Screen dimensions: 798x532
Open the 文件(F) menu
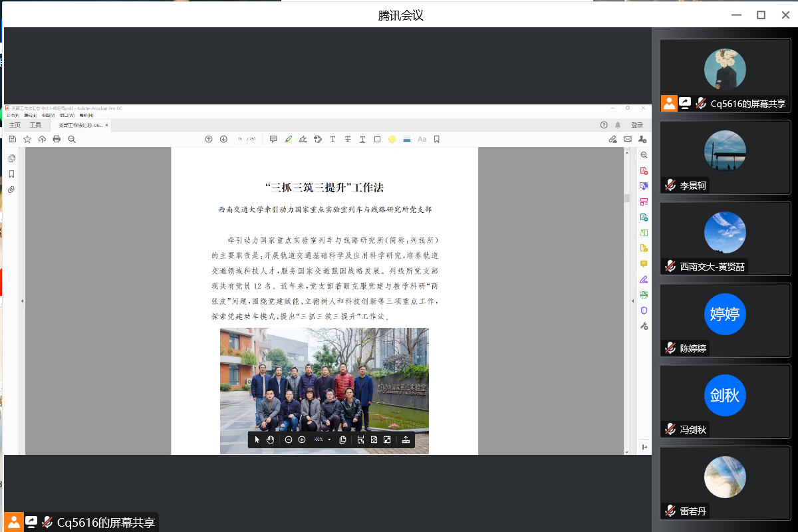[13, 116]
